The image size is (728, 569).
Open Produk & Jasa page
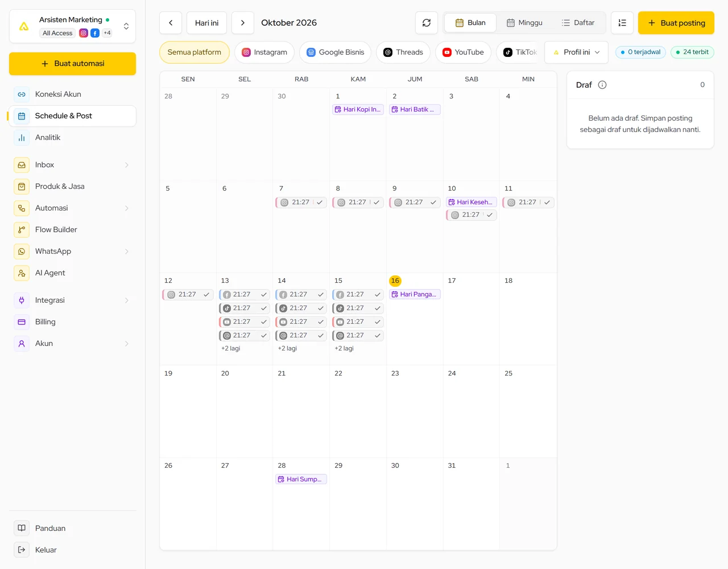(72, 187)
